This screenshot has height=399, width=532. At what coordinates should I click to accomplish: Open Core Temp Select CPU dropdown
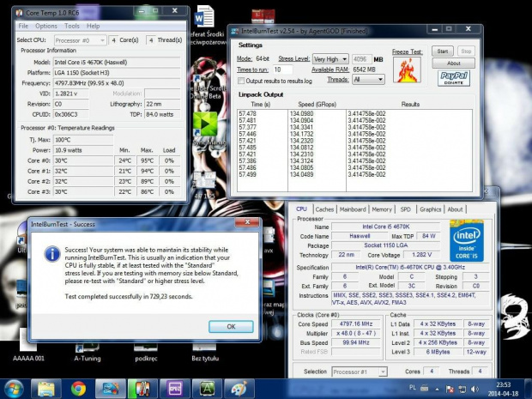pos(81,40)
